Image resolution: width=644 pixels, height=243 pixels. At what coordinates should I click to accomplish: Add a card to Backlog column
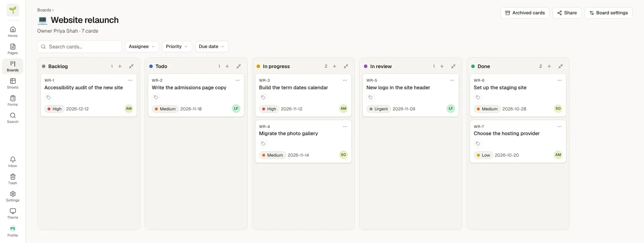click(120, 66)
